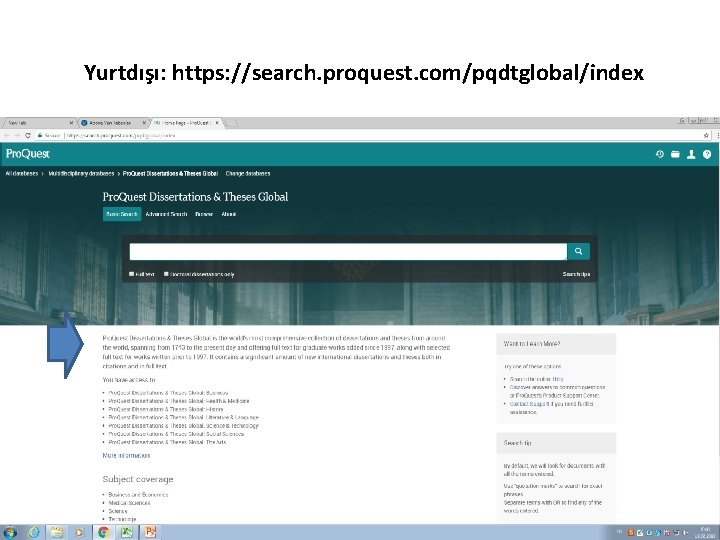
Task: Go to All databases breadcrumb
Action: [x=22, y=174]
